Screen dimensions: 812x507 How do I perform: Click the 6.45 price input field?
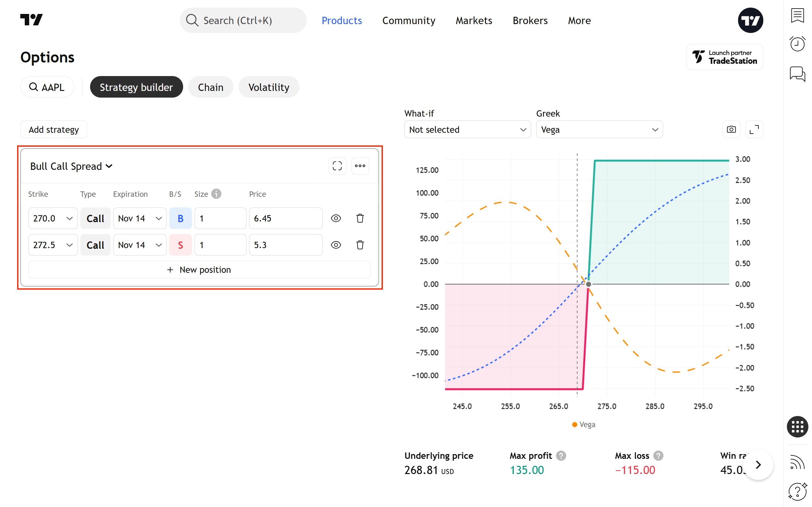tap(285, 218)
